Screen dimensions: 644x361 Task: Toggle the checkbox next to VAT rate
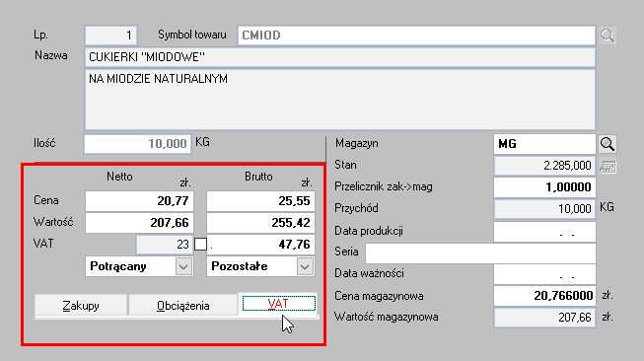(200, 244)
